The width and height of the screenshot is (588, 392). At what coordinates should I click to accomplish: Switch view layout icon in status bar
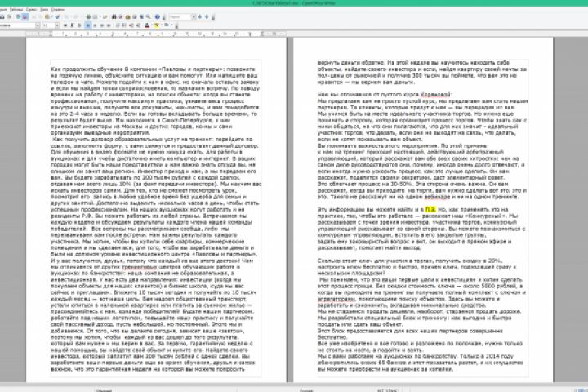581,390
